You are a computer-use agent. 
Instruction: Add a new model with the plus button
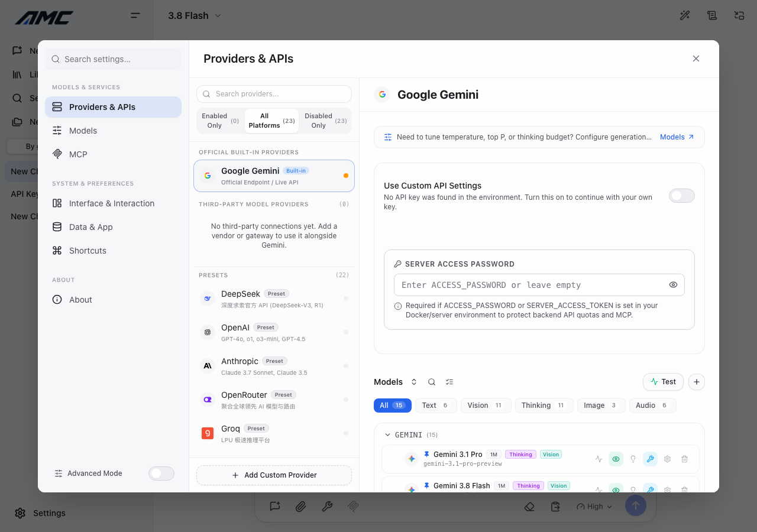pos(697,382)
